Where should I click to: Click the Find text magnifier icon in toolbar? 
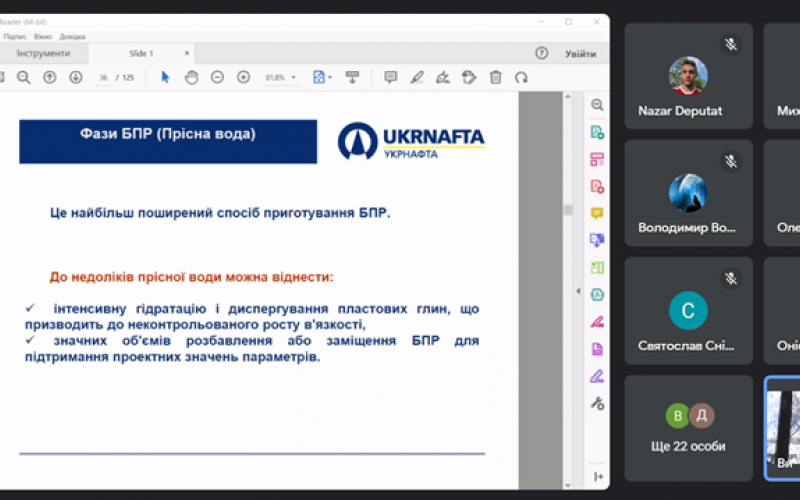pyautogui.click(x=23, y=78)
